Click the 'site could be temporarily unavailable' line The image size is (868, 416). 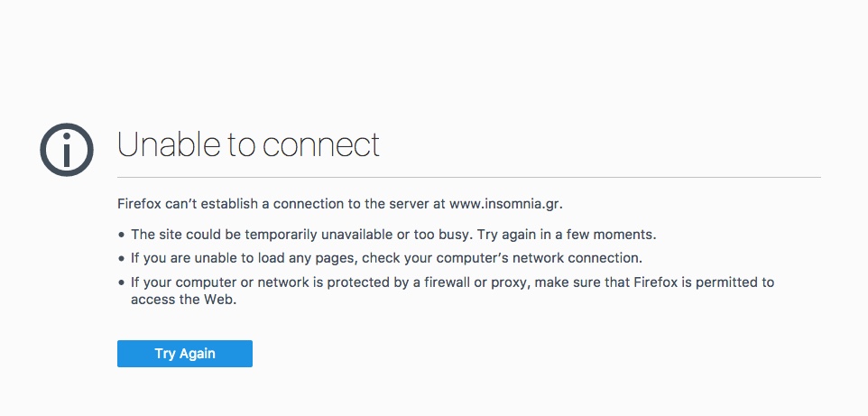click(x=393, y=235)
